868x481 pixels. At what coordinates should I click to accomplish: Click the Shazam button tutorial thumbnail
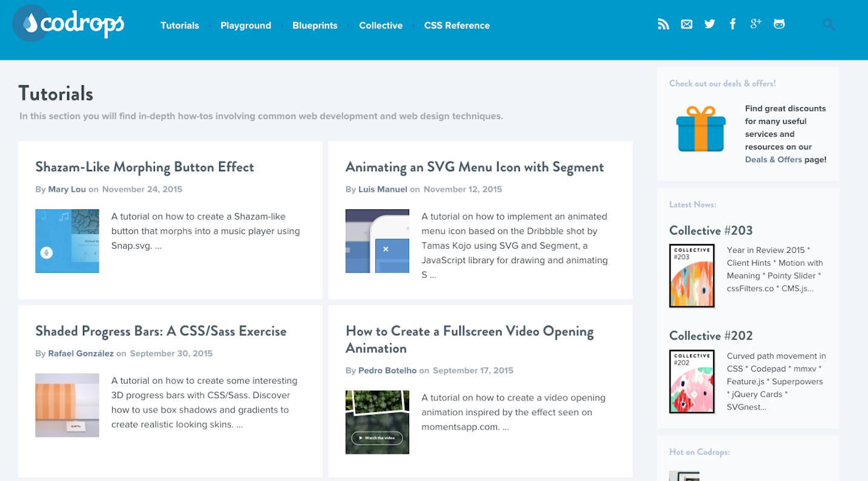[67, 241]
